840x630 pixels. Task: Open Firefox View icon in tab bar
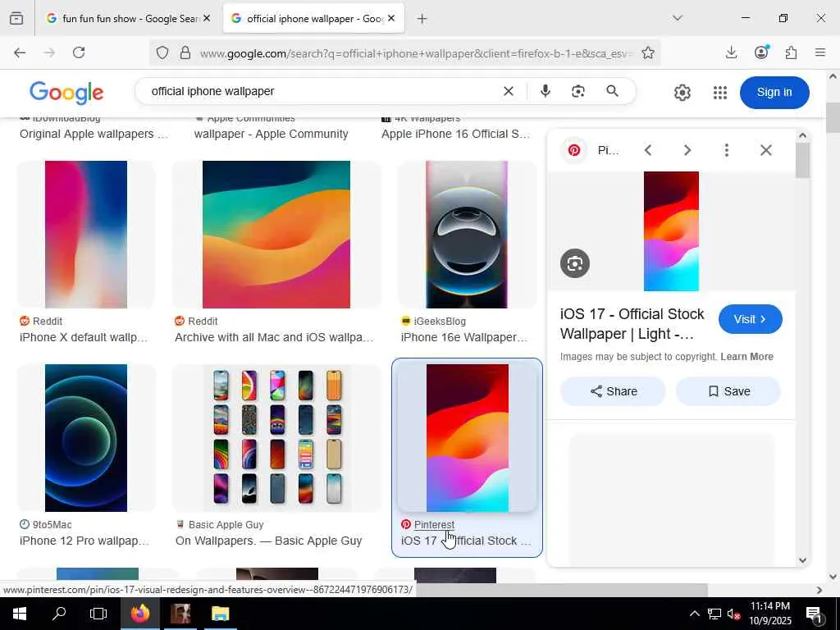pos(16,18)
